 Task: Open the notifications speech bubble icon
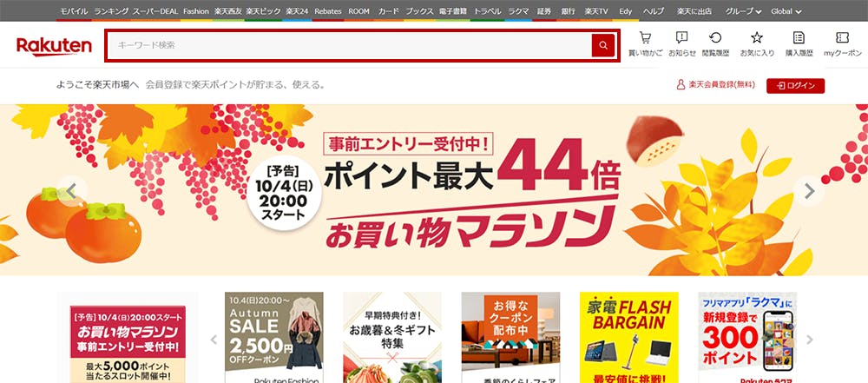(x=682, y=37)
